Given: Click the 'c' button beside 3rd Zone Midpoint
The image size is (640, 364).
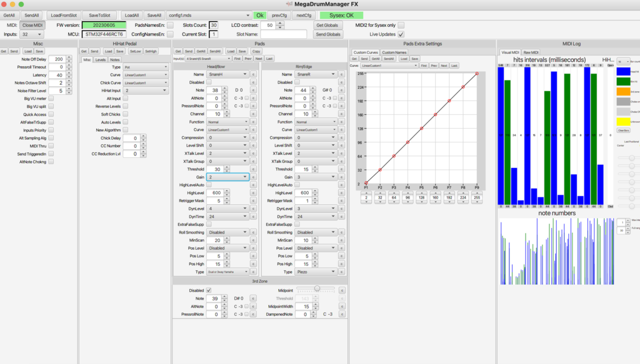Looking at the screenshot, I should 342,290.
